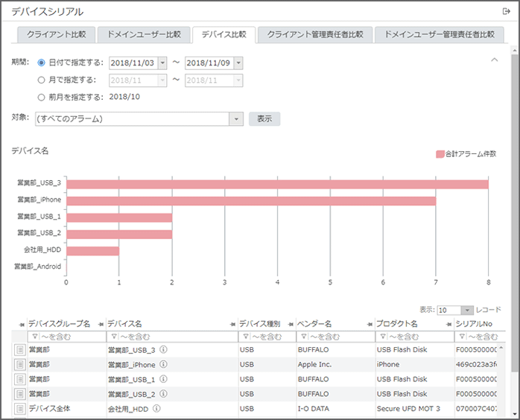This screenshot has height=420, width=520.
Task: Open detail icon for 会社用_HDD row
Action: tap(20, 409)
